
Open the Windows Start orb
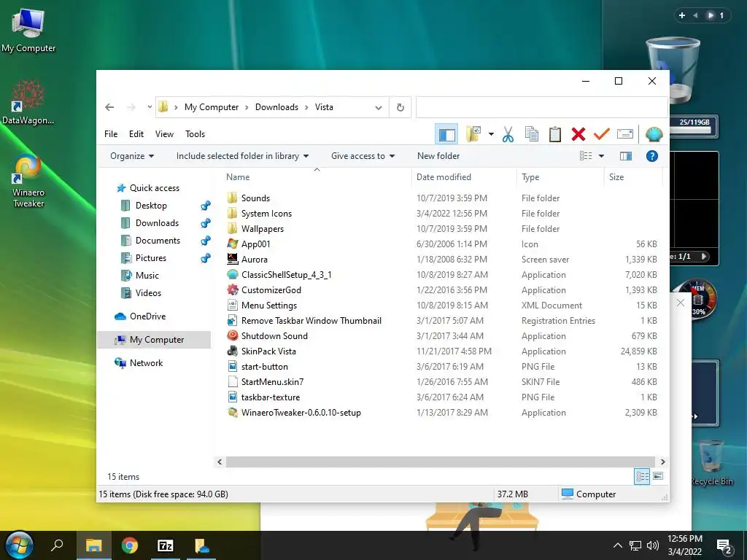(x=18, y=545)
